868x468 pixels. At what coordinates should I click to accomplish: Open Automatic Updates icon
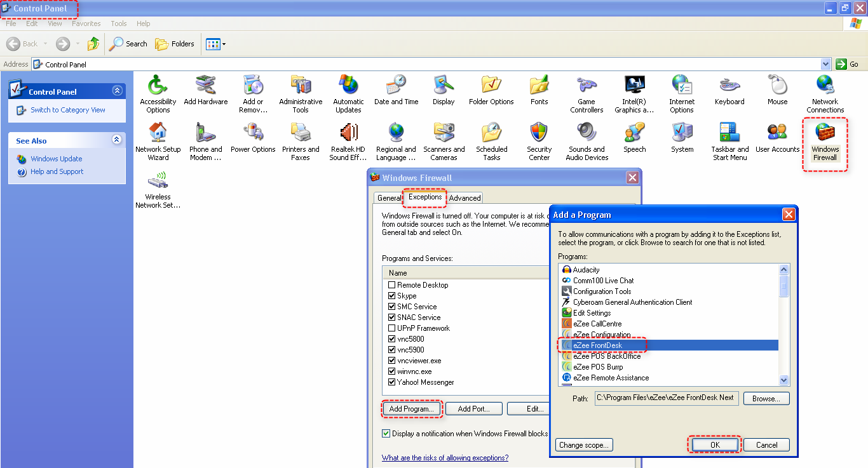click(x=348, y=85)
